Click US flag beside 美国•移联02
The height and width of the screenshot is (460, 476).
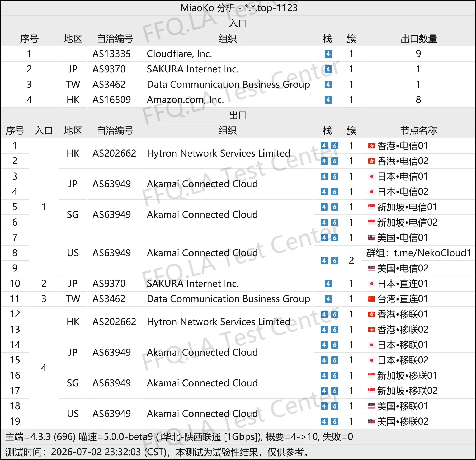click(371, 421)
